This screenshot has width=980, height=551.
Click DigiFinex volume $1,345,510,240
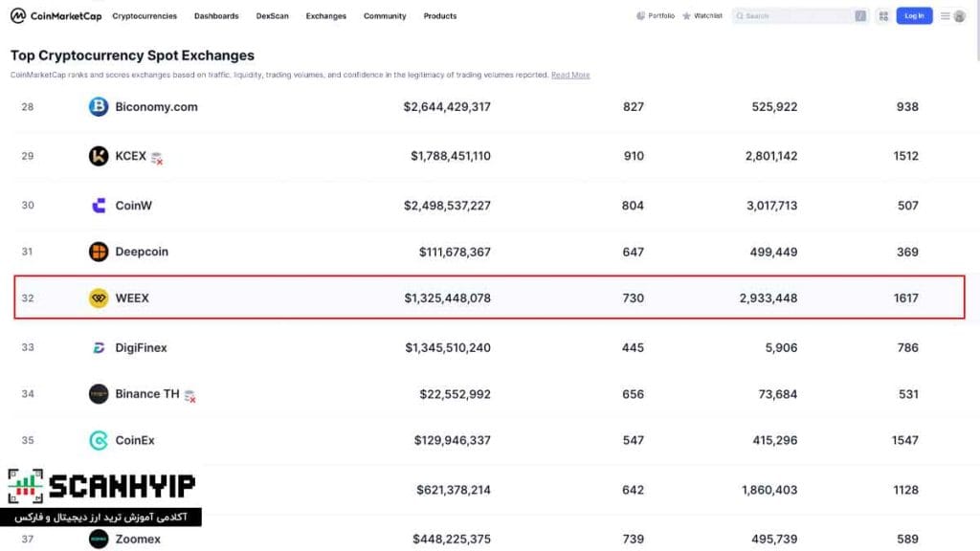tap(448, 347)
